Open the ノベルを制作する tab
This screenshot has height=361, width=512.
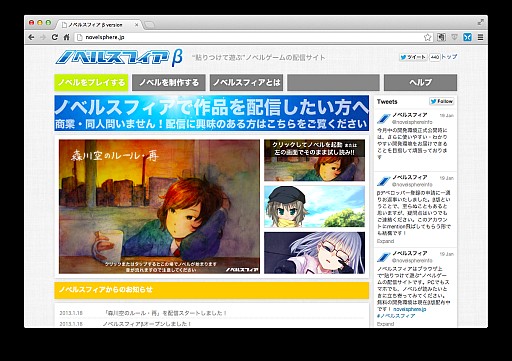[169, 82]
